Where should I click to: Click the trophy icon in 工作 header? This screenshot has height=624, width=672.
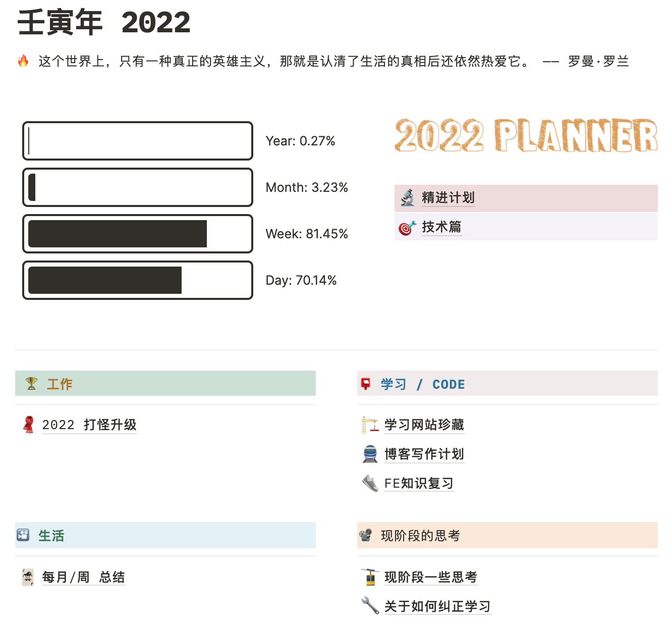point(32,384)
